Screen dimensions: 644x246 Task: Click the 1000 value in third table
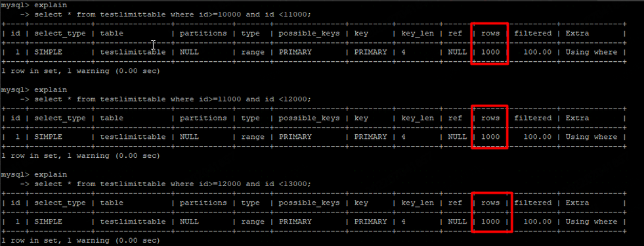pos(490,222)
